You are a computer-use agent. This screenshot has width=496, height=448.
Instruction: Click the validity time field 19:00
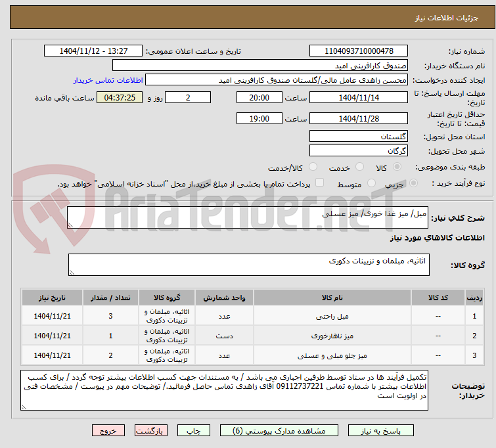259,119
